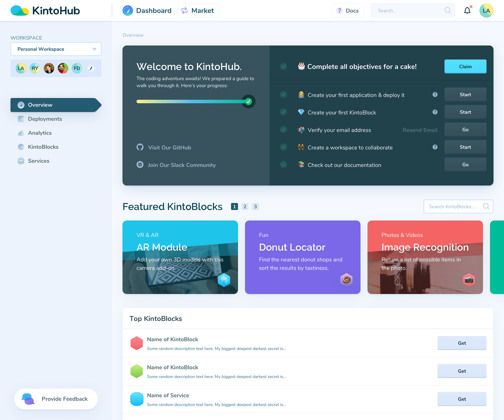Screen dimensions: 504x420
Task: Click the Resend Email link
Action: pyautogui.click(x=420, y=130)
